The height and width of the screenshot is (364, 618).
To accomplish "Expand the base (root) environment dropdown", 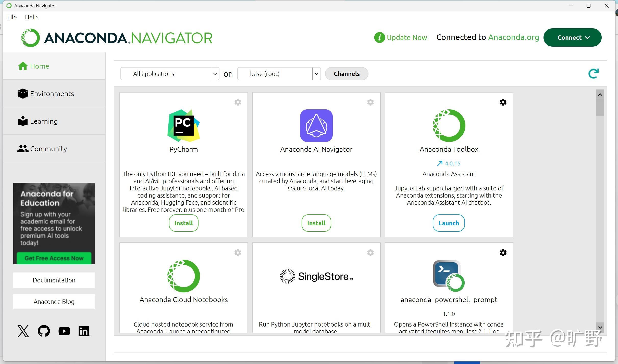I will 316,74.
